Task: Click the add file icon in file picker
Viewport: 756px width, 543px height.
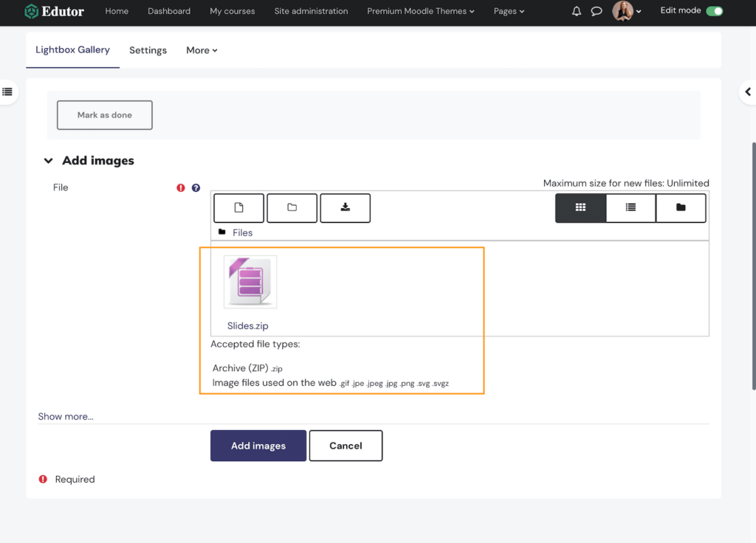Action: coord(238,208)
